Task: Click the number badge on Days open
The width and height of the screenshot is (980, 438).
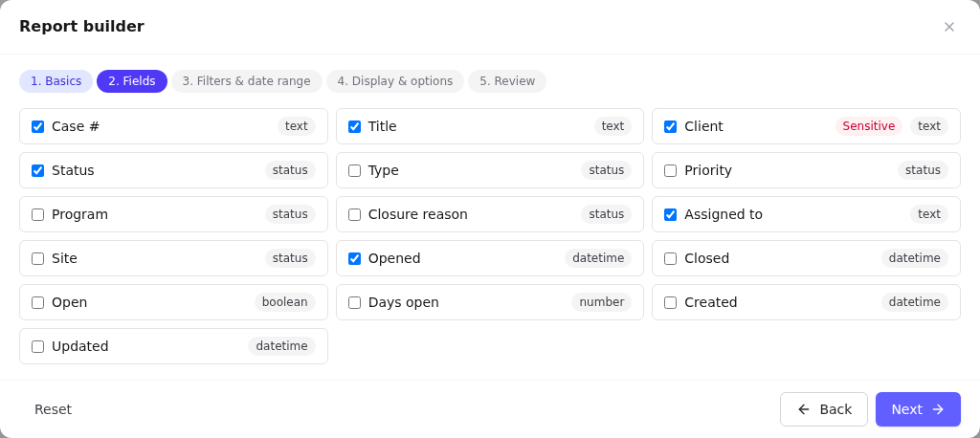Action: pos(601,302)
